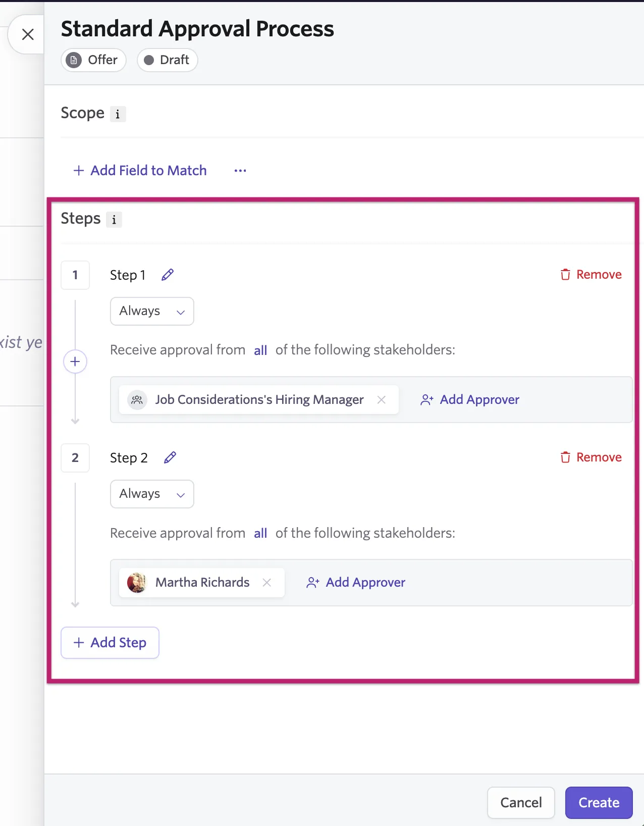The height and width of the screenshot is (826, 644).
Task: Click the Steps info icon
Action: coord(114,220)
